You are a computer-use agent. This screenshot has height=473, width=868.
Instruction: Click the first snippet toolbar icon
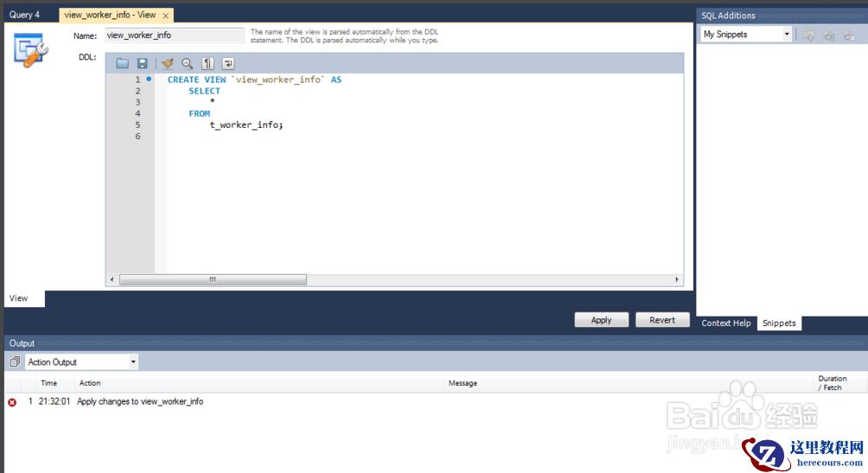click(x=810, y=35)
